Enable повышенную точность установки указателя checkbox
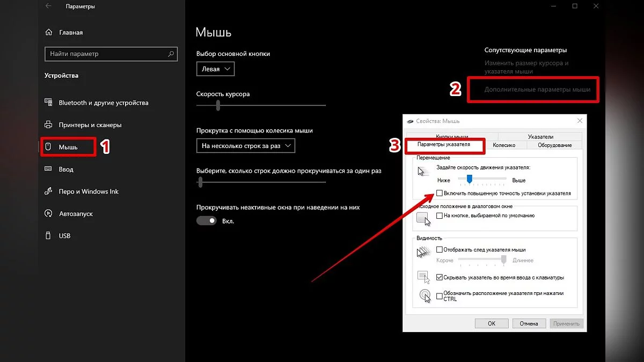The width and height of the screenshot is (644, 362). tap(440, 193)
